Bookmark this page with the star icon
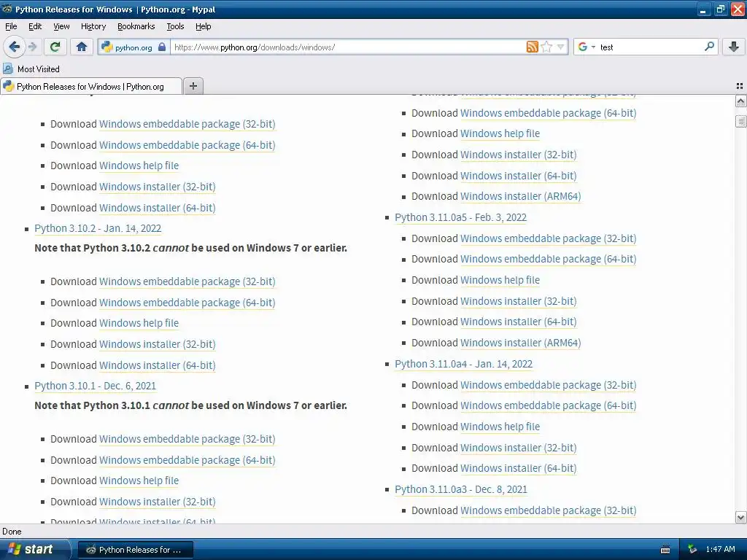747x560 pixels. [x=546, y=47]
